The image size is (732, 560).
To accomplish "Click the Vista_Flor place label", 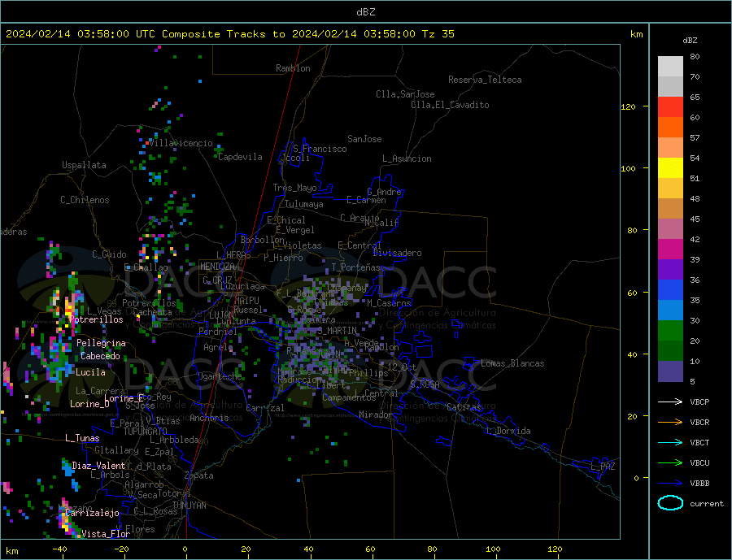I will coord(106,534).
